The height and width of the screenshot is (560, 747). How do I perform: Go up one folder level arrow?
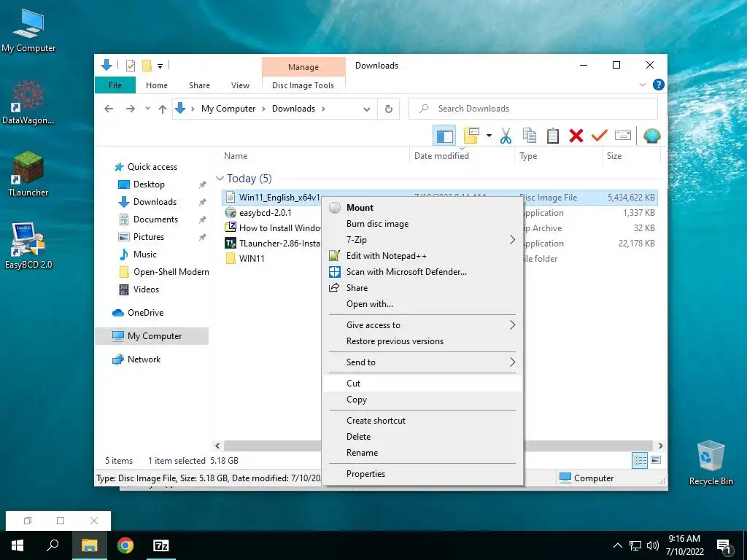tap(163, 109)
